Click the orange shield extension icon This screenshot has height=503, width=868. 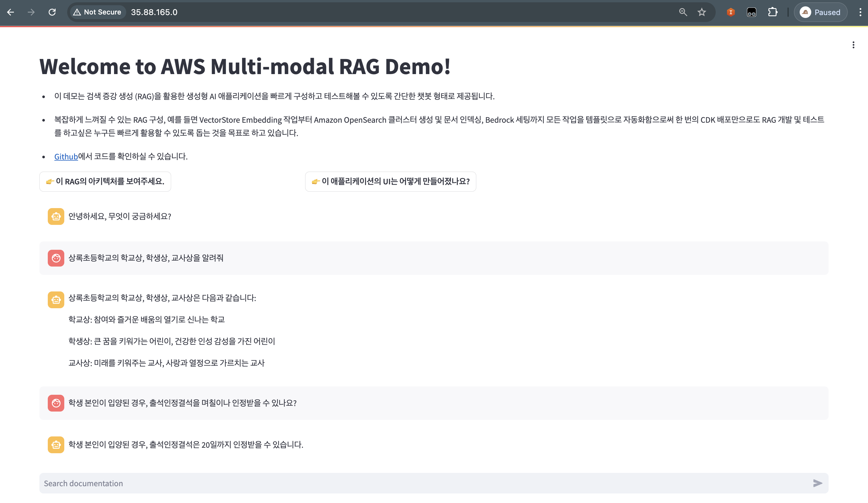pyautogui.click(x=730, y=12)
